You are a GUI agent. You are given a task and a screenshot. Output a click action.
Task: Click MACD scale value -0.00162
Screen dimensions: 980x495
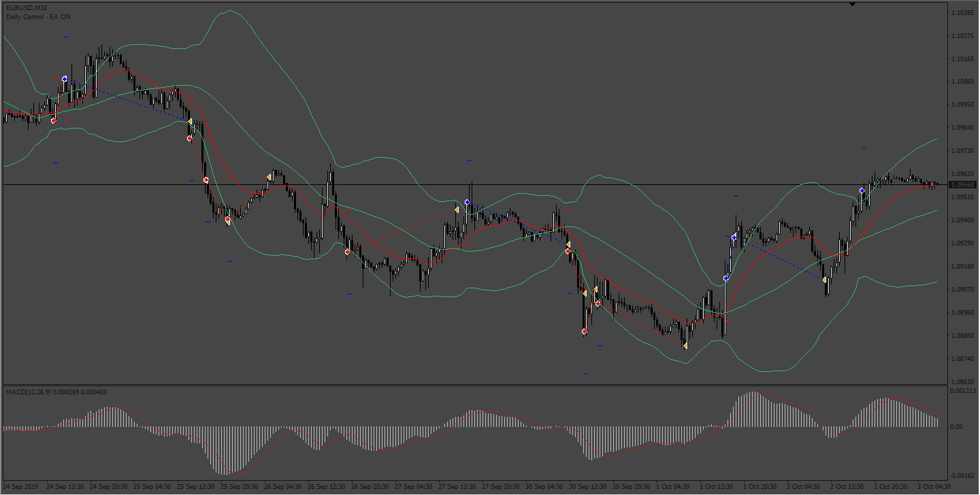point(963,475)
